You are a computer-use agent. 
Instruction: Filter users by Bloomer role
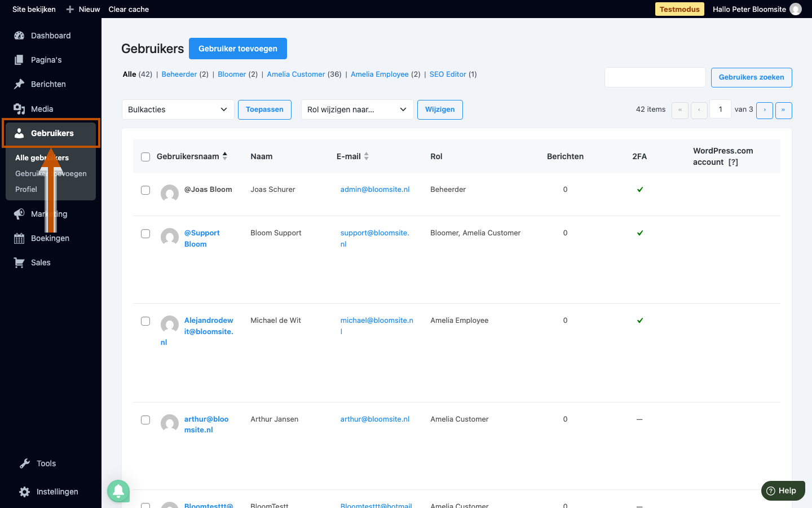coord(232,75)
